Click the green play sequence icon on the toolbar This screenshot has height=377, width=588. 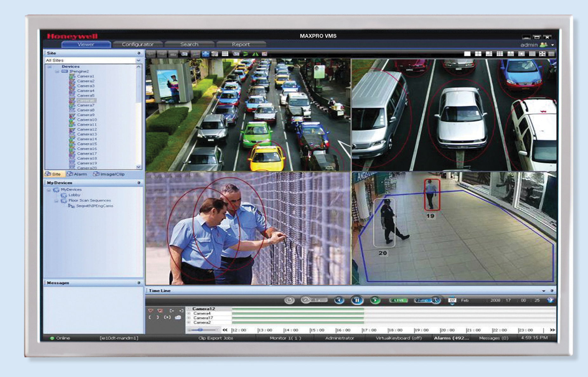pyautogui.click(x=245, y=54)
